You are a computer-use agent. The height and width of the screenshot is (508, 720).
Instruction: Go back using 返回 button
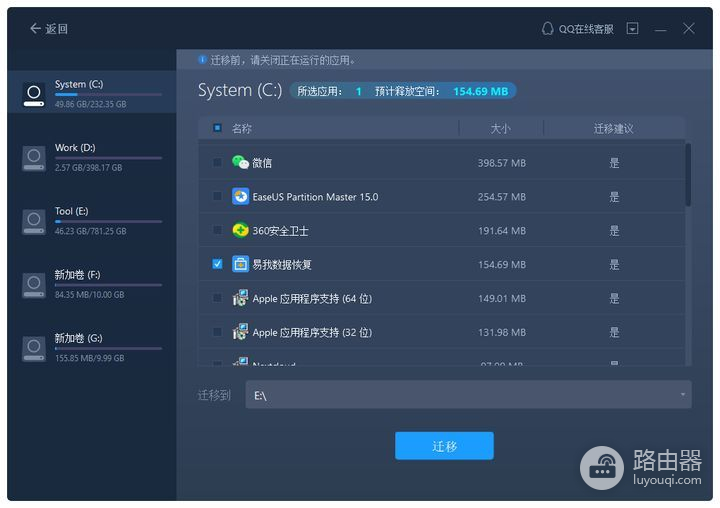coord(49,29)
